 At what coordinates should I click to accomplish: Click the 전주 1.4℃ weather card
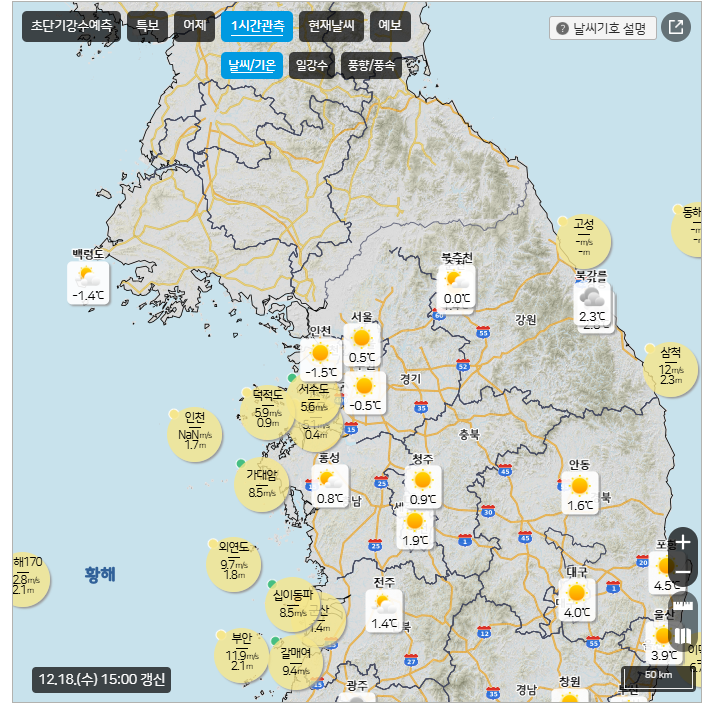point(384,611)
